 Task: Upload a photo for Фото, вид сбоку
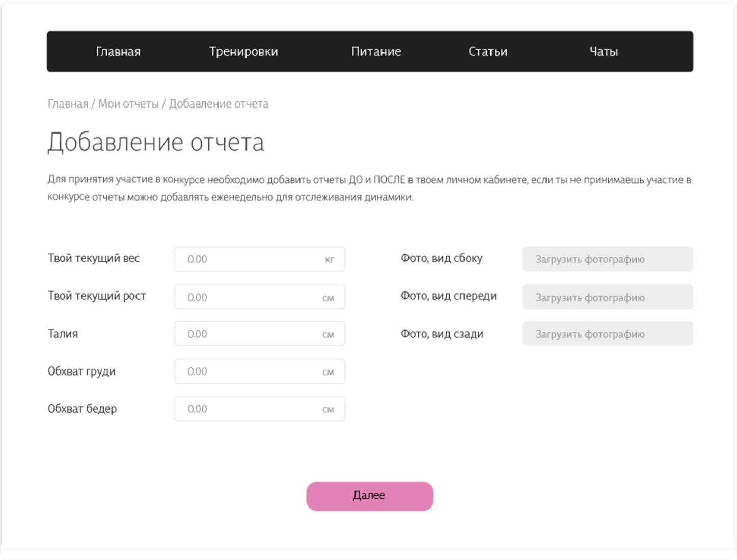607,259
